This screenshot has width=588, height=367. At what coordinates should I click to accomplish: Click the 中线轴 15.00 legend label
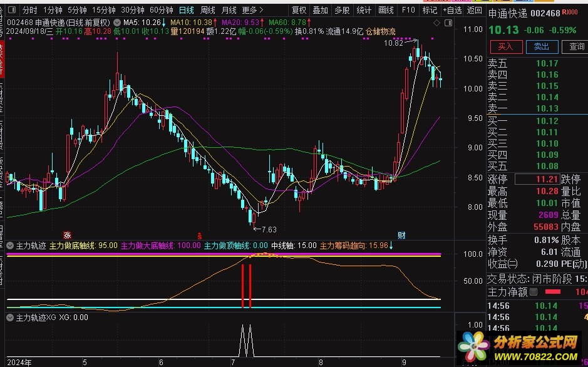[294, 246]
